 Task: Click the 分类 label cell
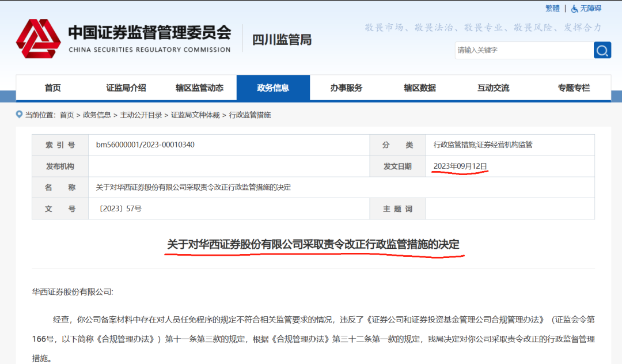[397, 145]
